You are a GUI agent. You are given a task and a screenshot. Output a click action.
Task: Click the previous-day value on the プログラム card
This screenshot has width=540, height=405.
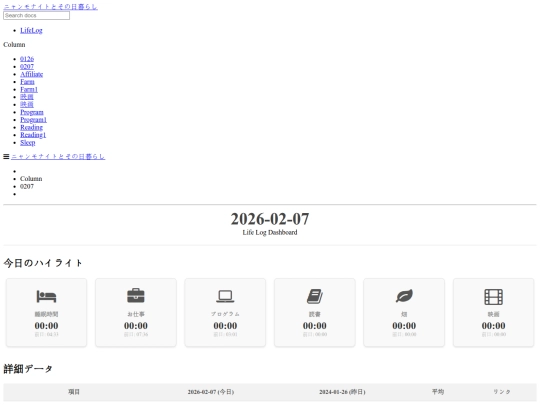(x=225, y=334)
